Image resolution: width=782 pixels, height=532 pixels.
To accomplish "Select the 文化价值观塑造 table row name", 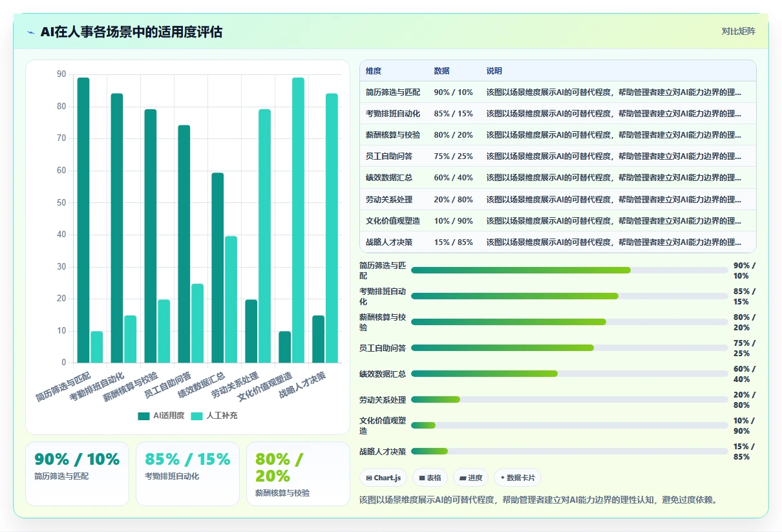I will coord(393,221).
